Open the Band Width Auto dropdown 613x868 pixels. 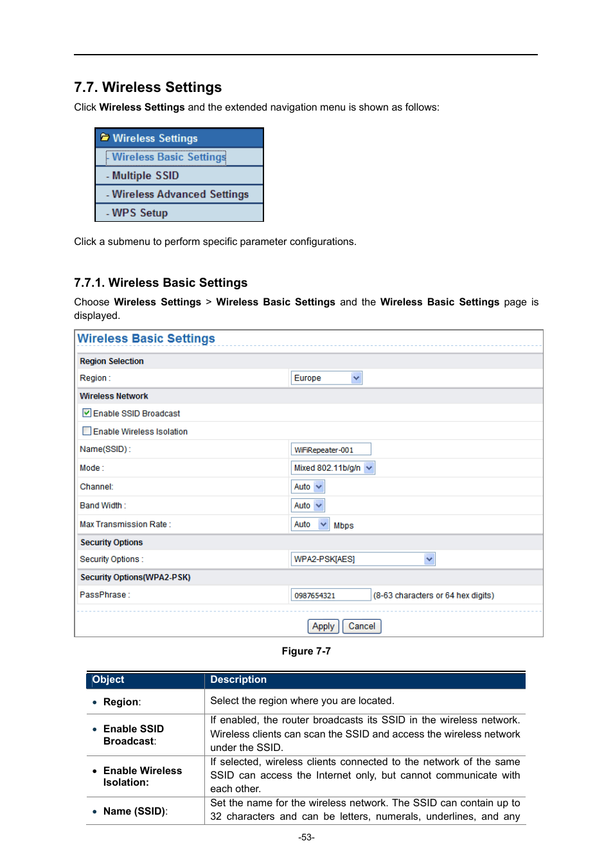coord(308,505)
